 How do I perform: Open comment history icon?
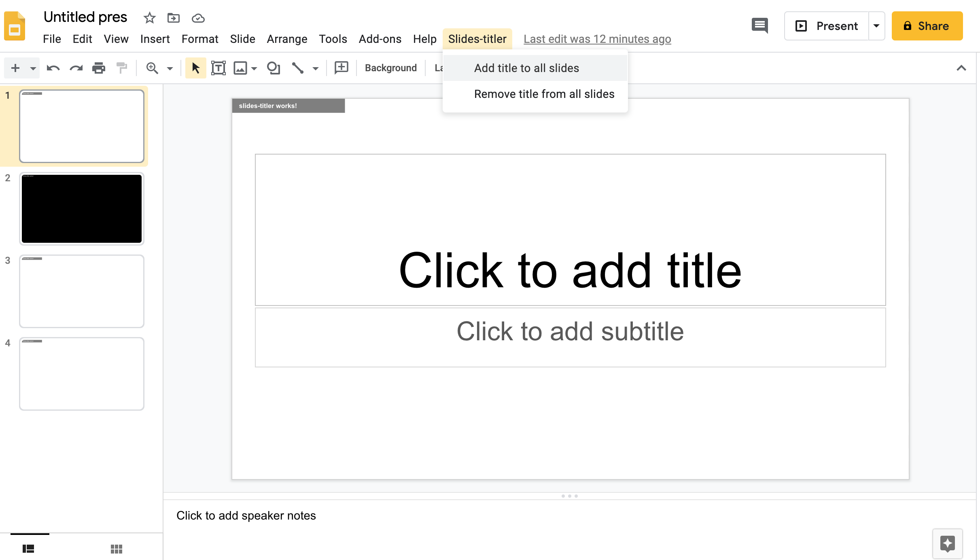(x=759, y=26)
